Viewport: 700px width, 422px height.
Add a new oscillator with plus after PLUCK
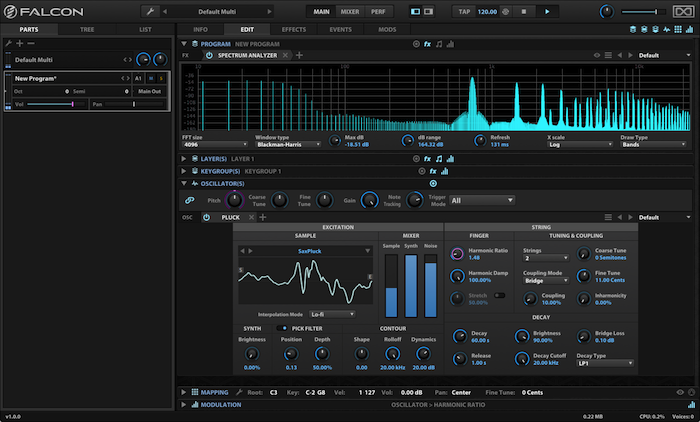[263, 217]
